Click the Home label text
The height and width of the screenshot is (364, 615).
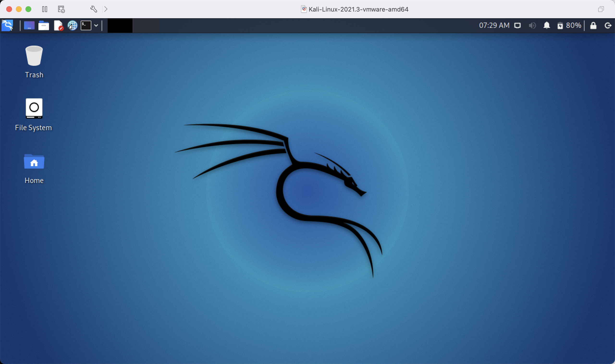pos(34,181)
